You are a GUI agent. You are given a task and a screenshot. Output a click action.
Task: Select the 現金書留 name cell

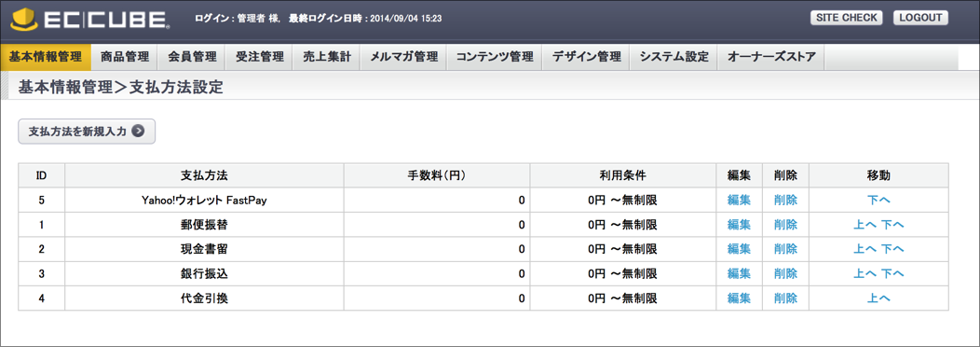tap(204, 249)
